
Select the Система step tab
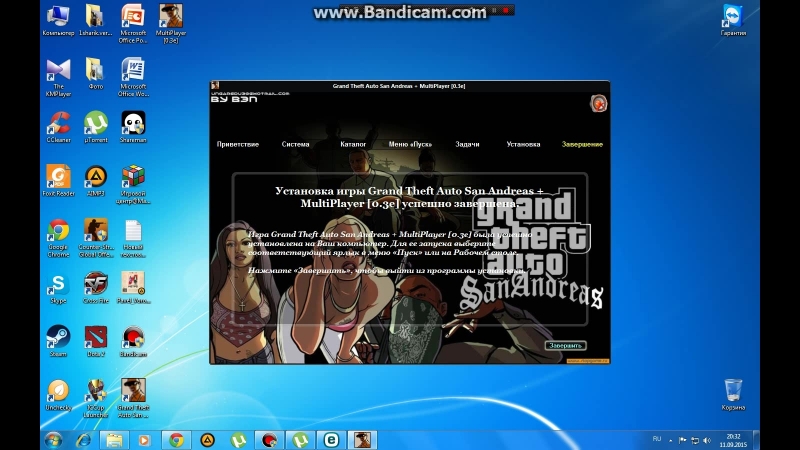(x=295, y=144)
